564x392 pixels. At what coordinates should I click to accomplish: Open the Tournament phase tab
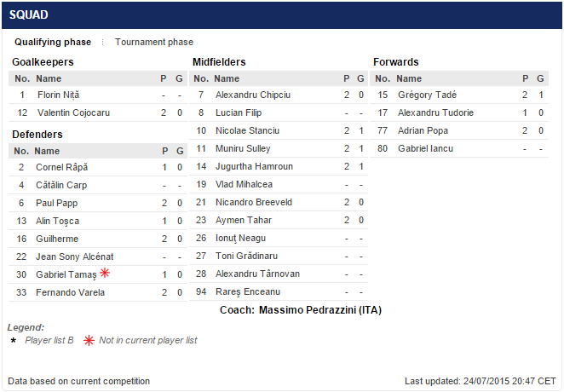tap(154, 42)
